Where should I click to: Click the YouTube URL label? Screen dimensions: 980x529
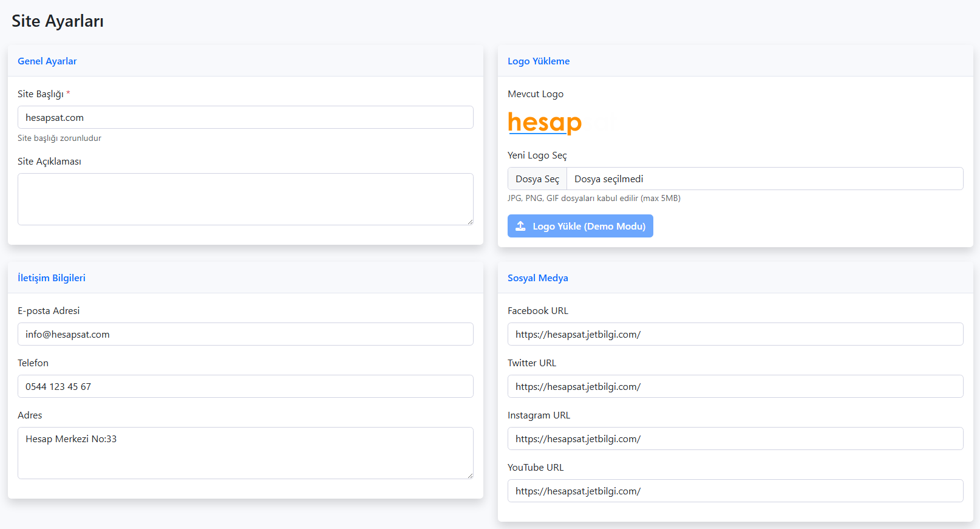[536, 467]
